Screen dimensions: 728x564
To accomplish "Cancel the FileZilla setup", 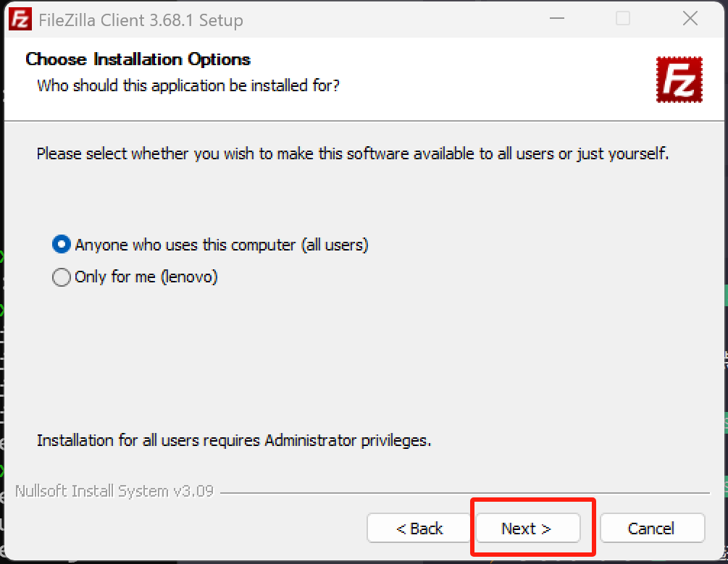I will tap(652, 528).
